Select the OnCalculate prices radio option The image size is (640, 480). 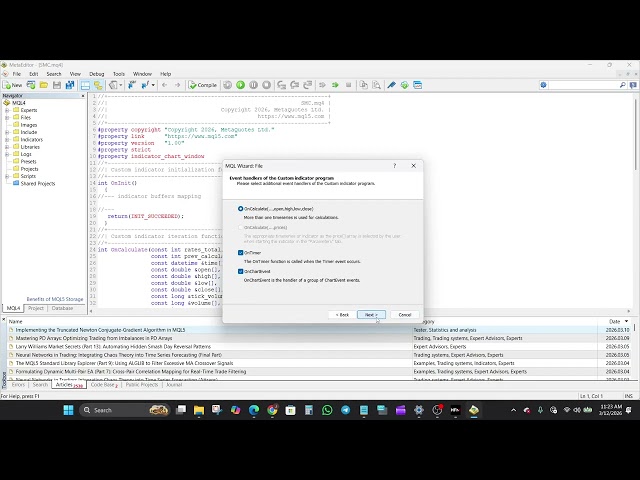[240, 227]
